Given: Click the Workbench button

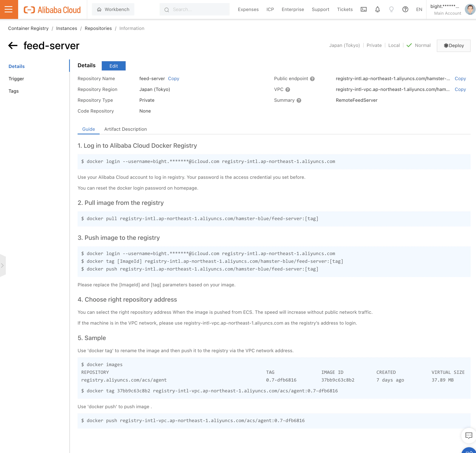Looking at the screenshot, I should tap(113, 9).
